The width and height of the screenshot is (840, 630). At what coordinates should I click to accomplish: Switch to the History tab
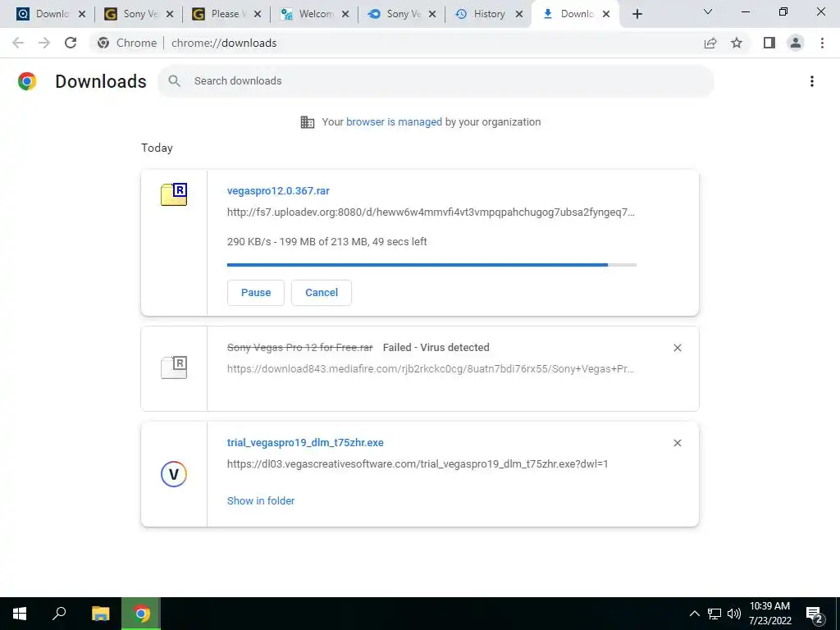[x=482, y=15]
